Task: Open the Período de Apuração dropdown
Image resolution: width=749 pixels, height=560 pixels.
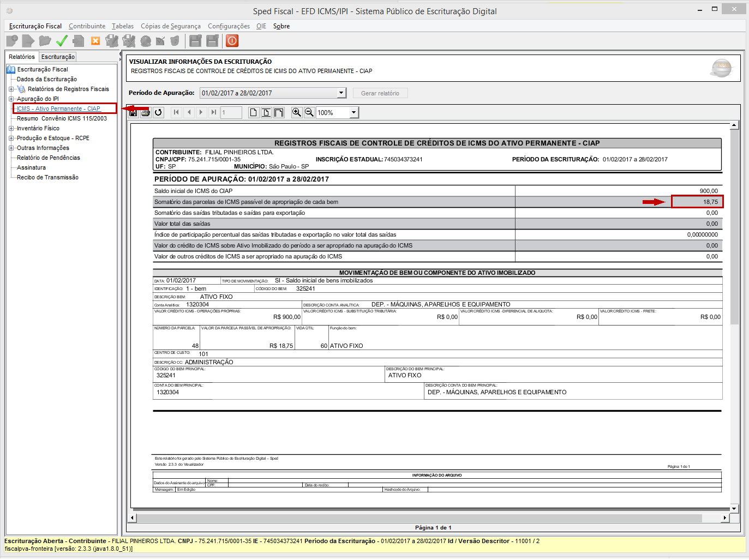Action: (341, 93)
